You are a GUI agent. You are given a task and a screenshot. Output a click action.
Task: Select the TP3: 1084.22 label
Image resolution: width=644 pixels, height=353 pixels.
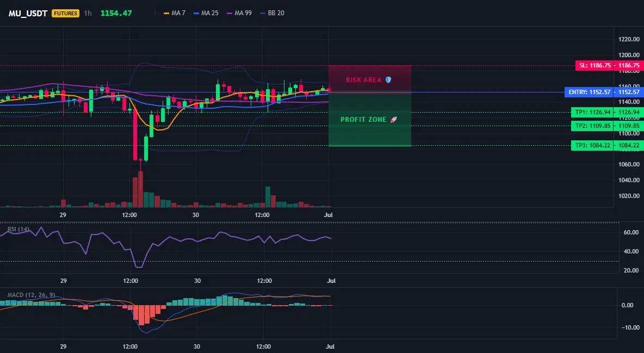(x=593, y=145)
